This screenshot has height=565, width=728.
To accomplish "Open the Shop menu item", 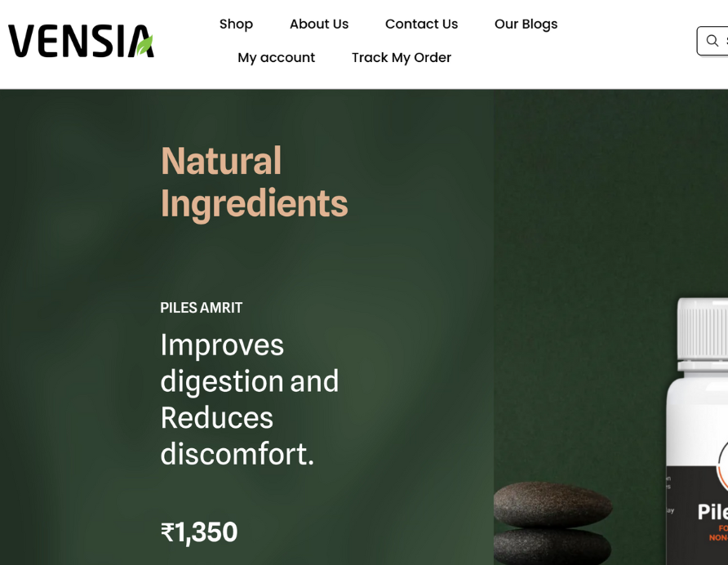I will pyautogui.click(x=236, y=24).
